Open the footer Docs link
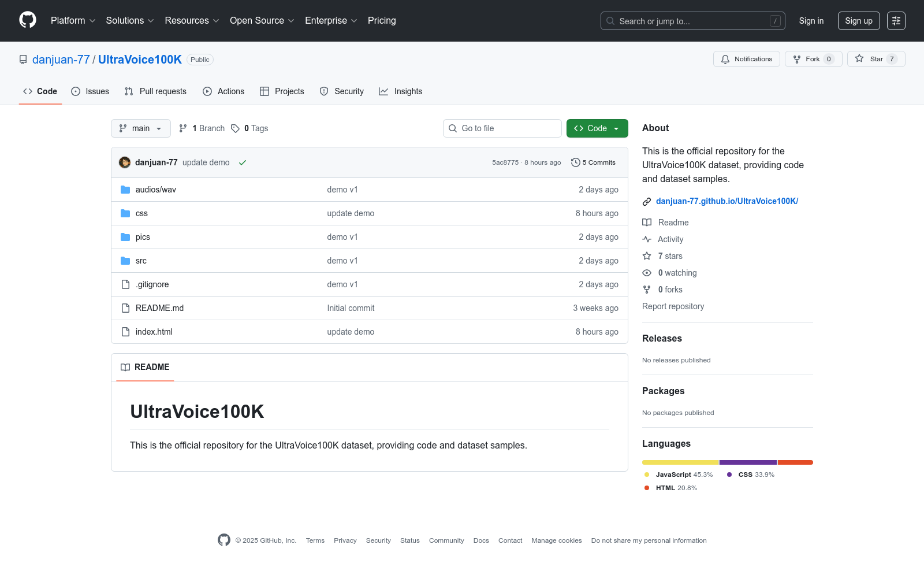This screenshot has height=578, width=924. [x=481, y=540]
